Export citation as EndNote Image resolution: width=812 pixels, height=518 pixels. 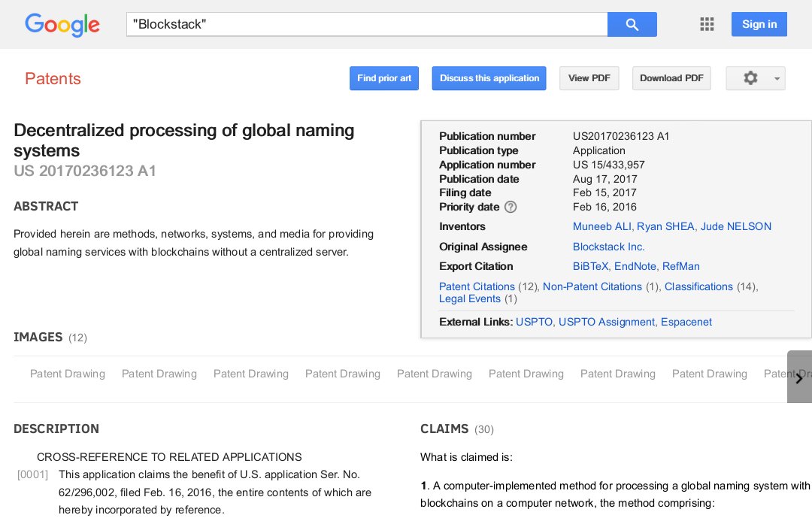(x=635, y=266)
